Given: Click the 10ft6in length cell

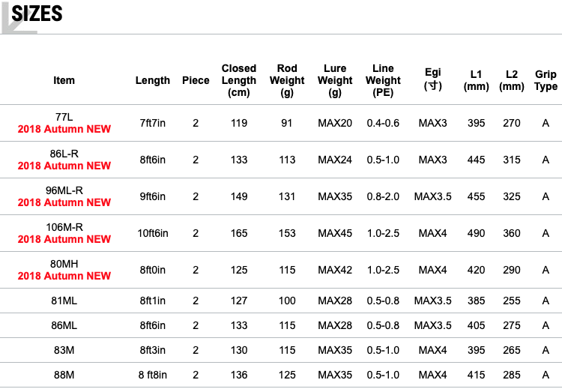Looking at the screenshot, I should 153,233.
